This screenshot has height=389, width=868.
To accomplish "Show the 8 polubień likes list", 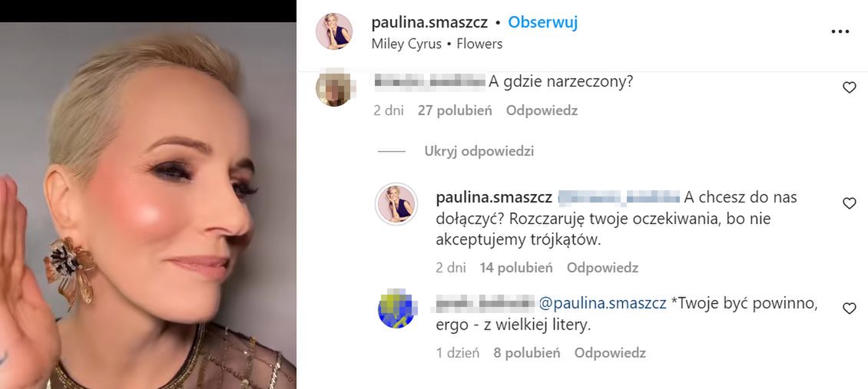I will click(x=527, y=352).
